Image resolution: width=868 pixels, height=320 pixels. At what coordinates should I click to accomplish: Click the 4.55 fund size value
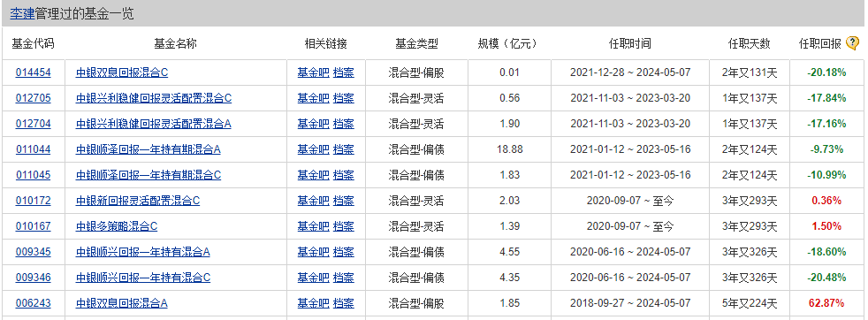[509, 252]
